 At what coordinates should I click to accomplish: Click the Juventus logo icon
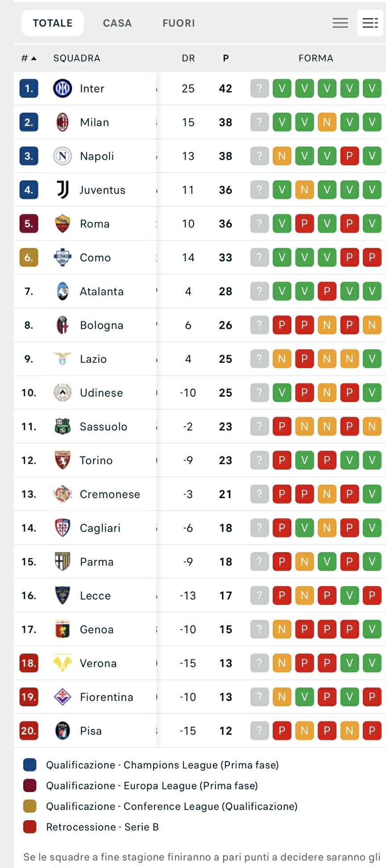pos(62,190)
